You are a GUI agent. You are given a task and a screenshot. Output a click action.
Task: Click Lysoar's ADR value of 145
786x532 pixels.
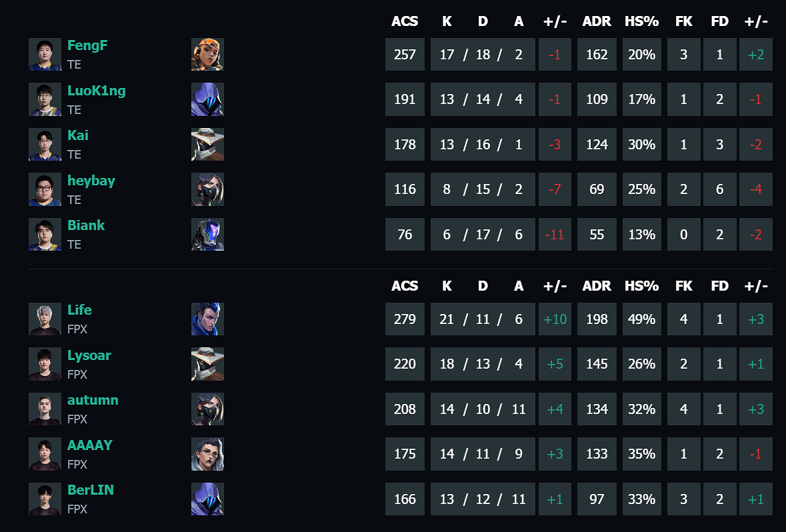(597, 364)
